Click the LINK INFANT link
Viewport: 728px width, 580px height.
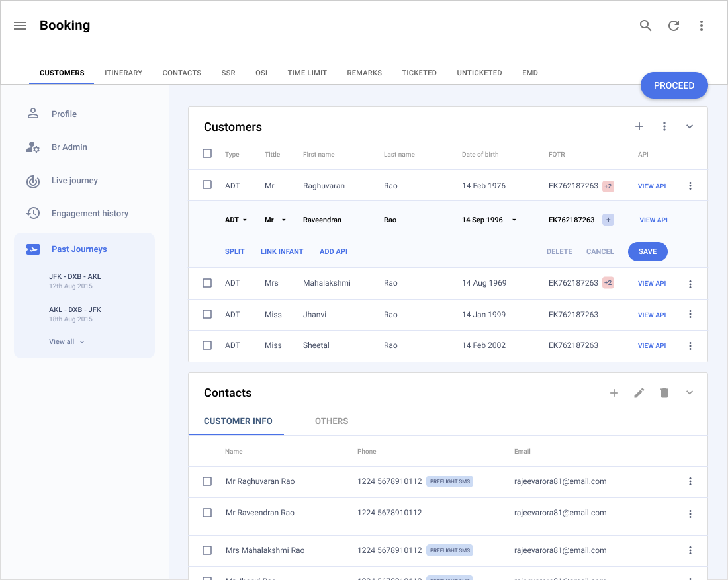[282, 251]
